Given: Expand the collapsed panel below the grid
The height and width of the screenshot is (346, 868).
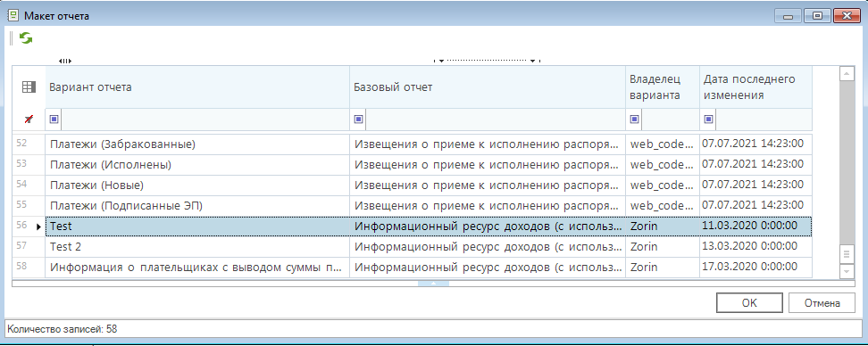Looking at the screenshot, I should tap(433, 284).
